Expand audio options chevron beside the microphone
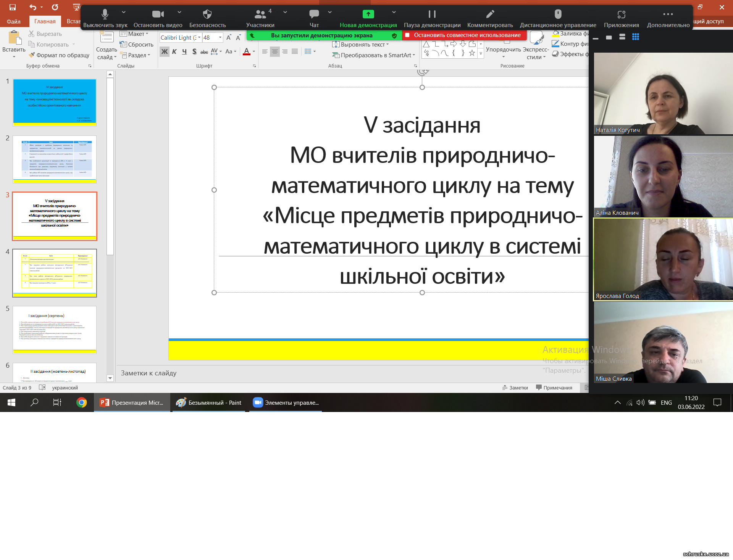 (x=123, y=12)
